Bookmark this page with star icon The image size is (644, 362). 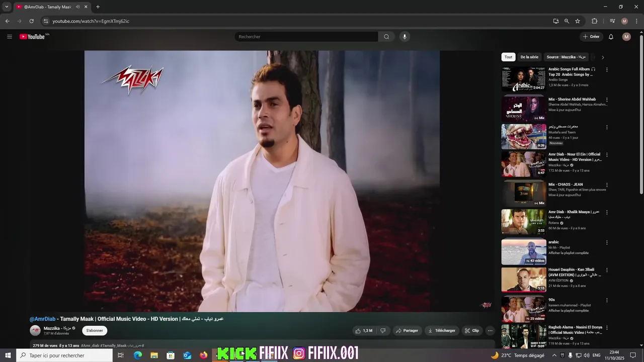coord(578,21)
